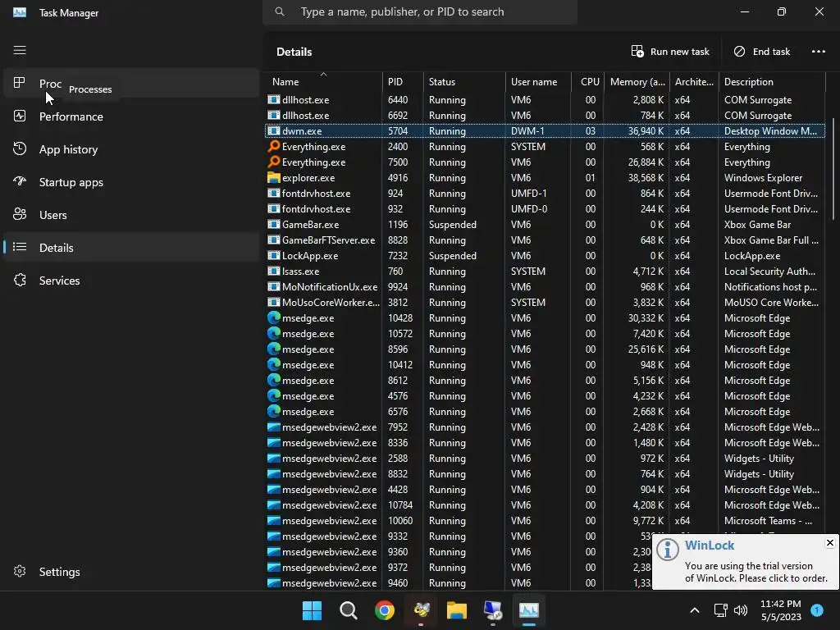
Task: Click the computer monitor app icon in the taskbar
Action: tap(493, 610)
